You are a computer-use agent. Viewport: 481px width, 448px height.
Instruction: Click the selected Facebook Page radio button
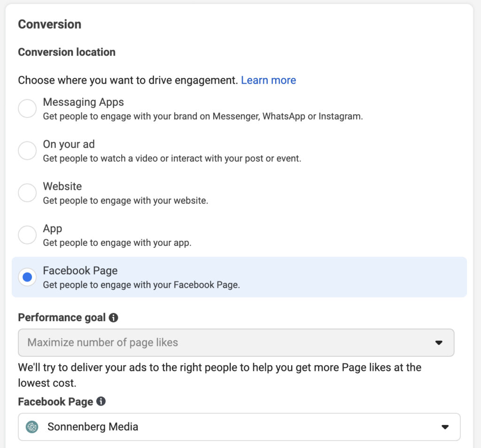coord(27,277)
